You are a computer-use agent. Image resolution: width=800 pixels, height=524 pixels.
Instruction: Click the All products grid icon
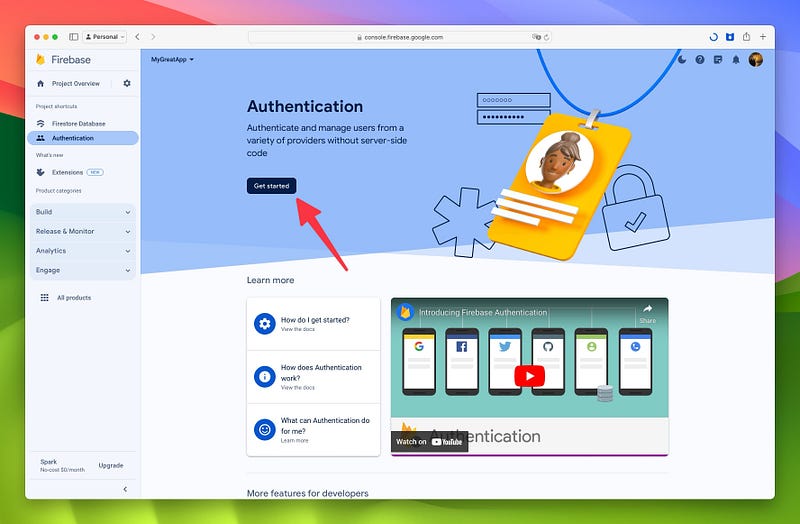pyautogui.click(x=44, y=297)
